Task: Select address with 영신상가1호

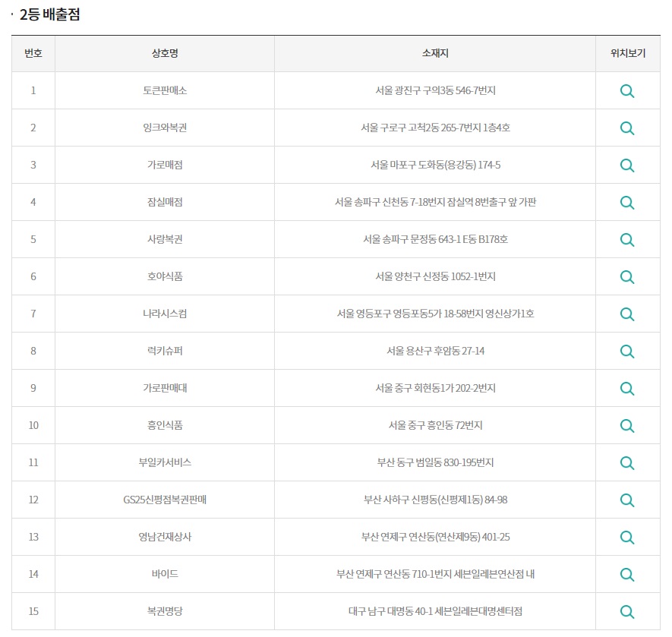Action: (435, 314)
